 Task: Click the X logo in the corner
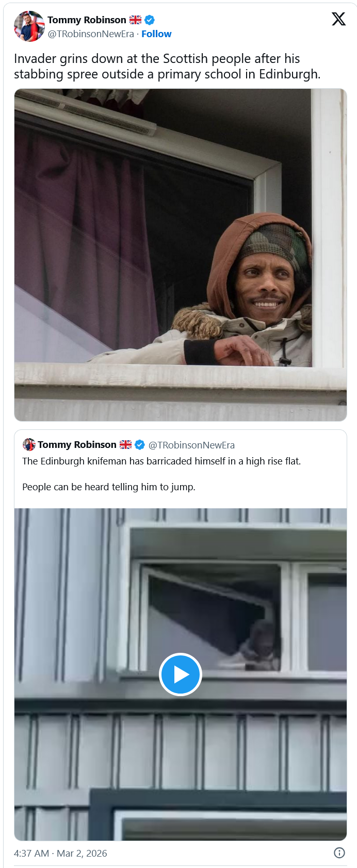338,19
